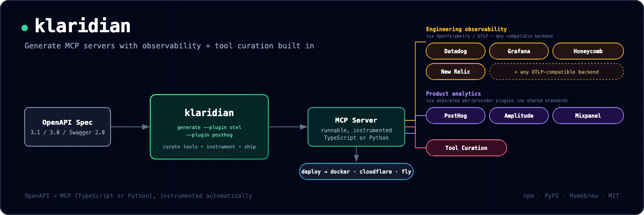Screen dimensions: 644x215
Task: Click '3.1 / 3.0 / Swagger 2.0' text
Action: tap(68, 132)
